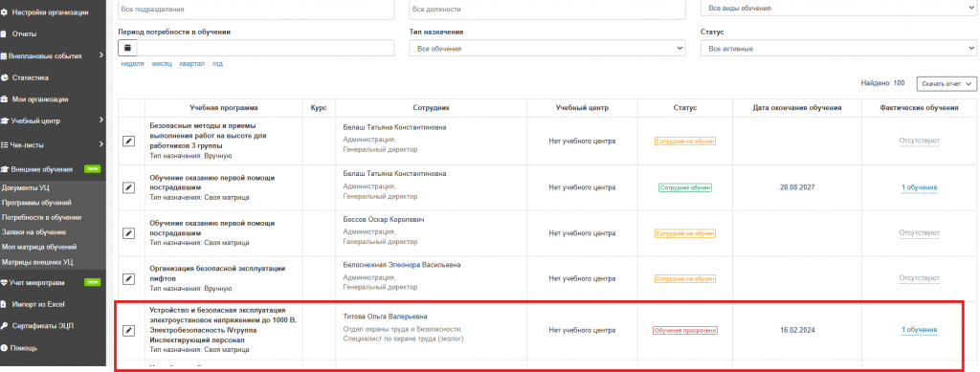Open 1 обучение link dated 28.08.2027
Screen dimensions: 980x372
click(x=919, y=187)
